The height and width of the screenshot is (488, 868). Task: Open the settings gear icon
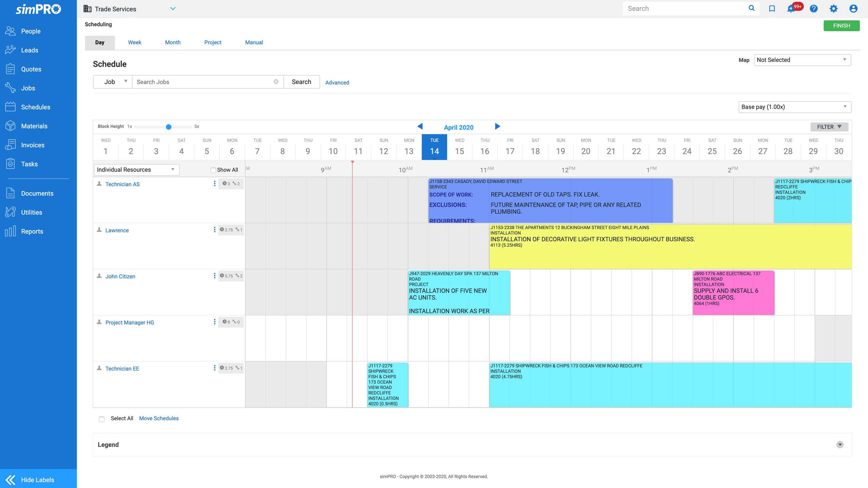point(833,9)
